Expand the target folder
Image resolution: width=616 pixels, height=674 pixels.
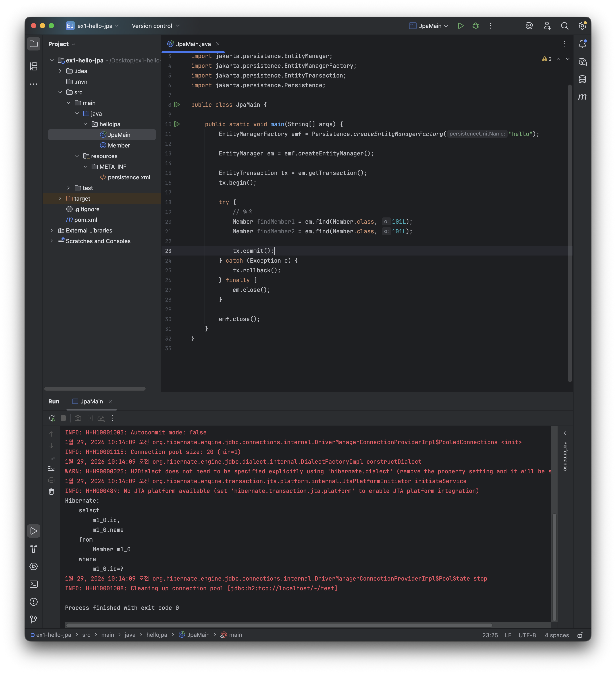pyautogui.click(x=60, y=199)
